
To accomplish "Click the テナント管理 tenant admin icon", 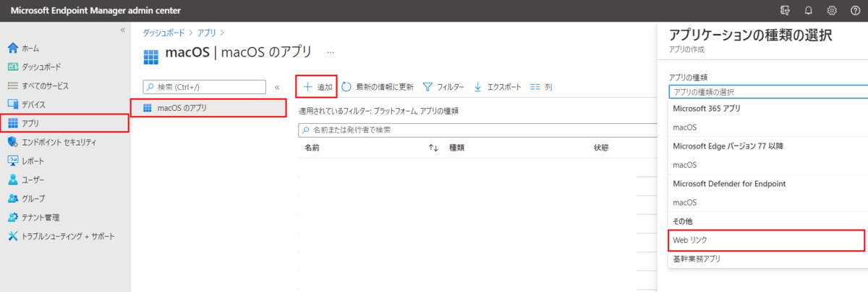I will point(12,217).
